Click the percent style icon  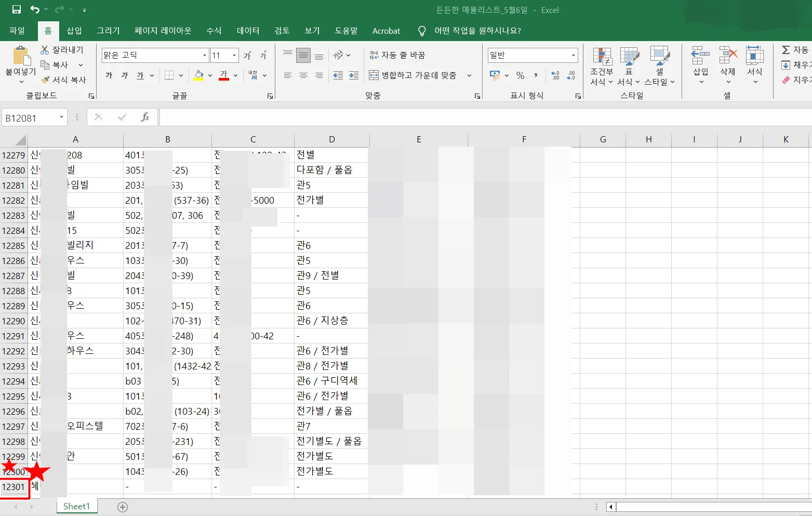pos(520,75)
